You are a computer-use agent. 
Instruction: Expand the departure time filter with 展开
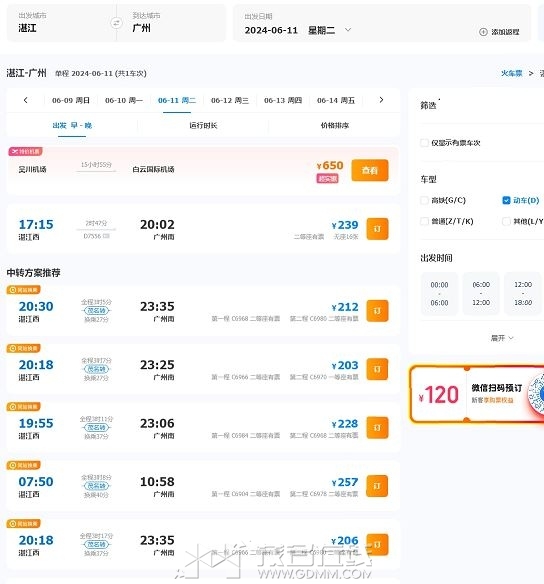click(502, 338)
